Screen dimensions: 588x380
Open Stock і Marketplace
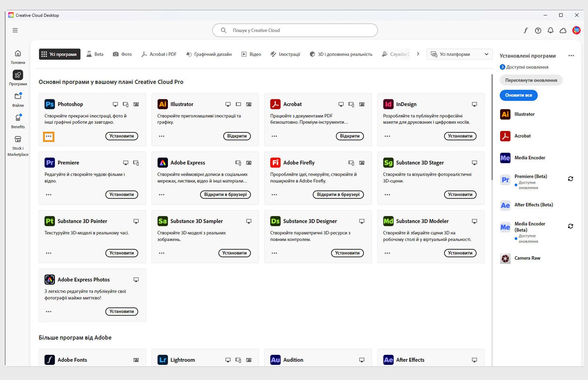tap(18, 146)
